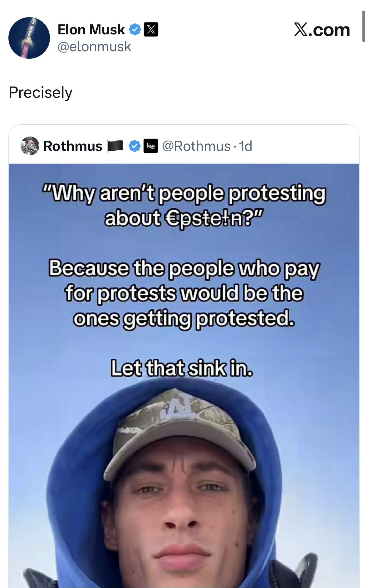Click the "Precisely" post text
This screenshot has width=368, height=588.
(x=41, y=92)
